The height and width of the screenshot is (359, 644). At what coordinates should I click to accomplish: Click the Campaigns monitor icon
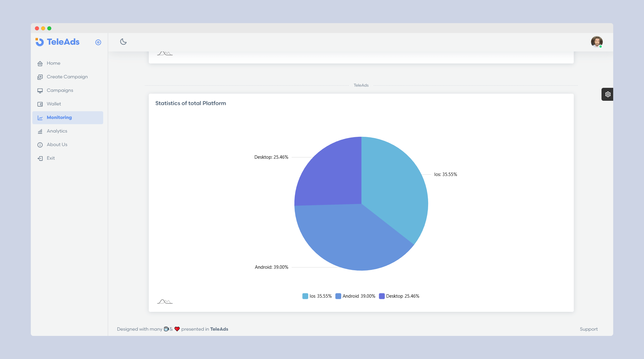click(40, 91)
